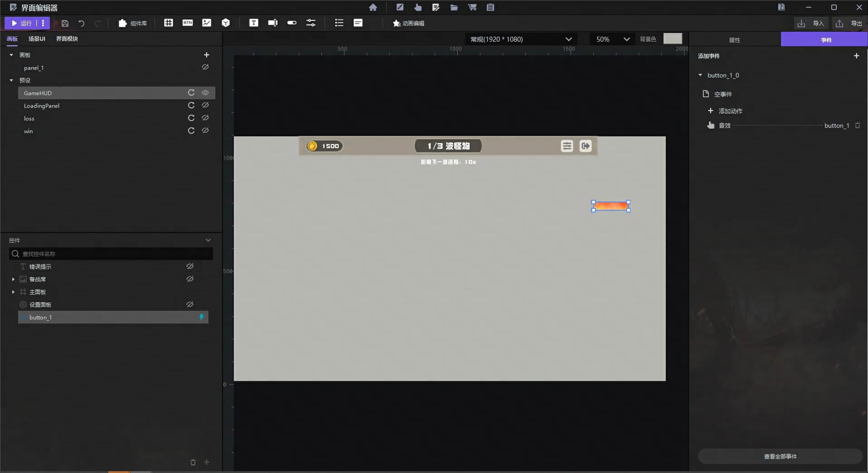This screenshot has width=868, height=473.
Task: Insert a slider control
Action: (311, 23)
